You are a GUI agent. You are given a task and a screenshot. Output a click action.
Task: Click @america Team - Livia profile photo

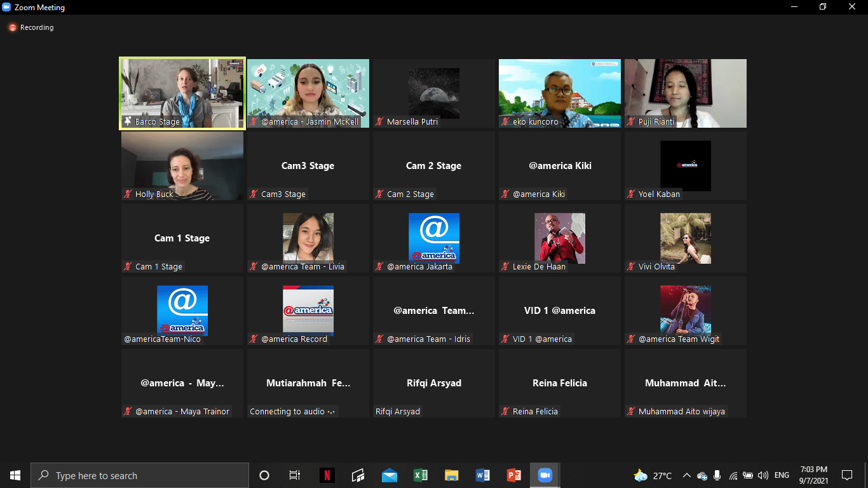(308, 238)
